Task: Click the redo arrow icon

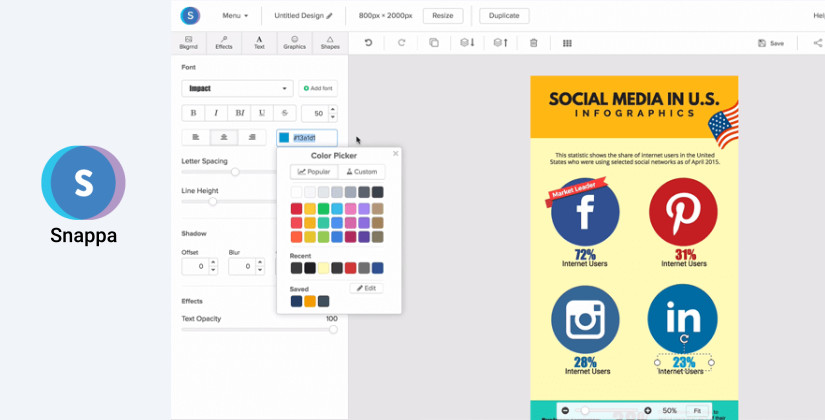Action: click(x=401, y=43)
